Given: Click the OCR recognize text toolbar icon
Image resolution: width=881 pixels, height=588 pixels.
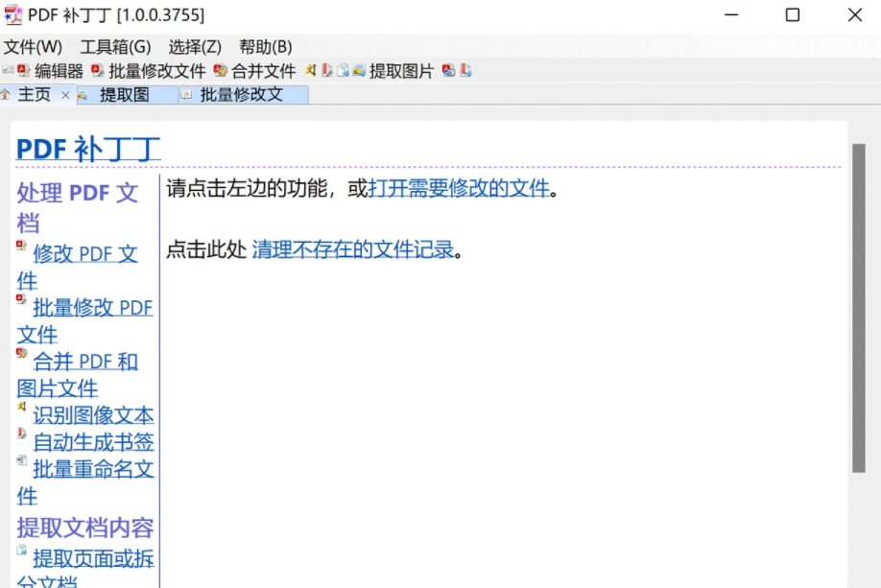Looking at the screenshot, I should (x=310, y=70).
